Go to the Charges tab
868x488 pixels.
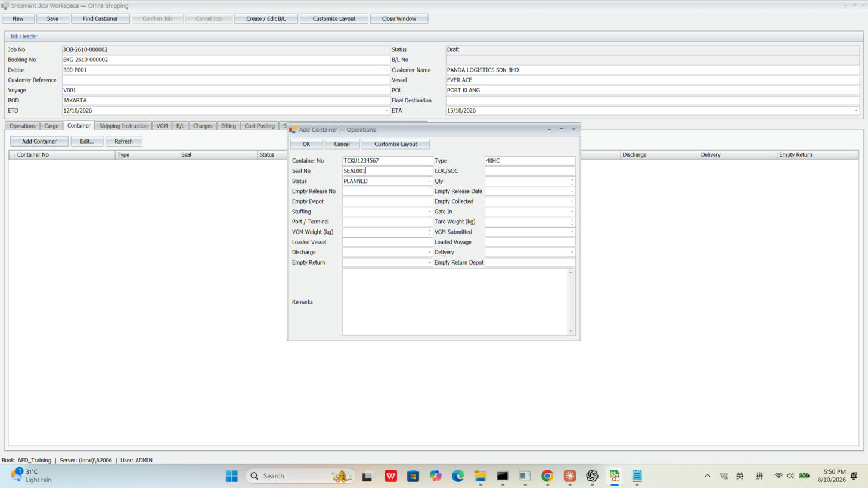[x=203, y=126]
